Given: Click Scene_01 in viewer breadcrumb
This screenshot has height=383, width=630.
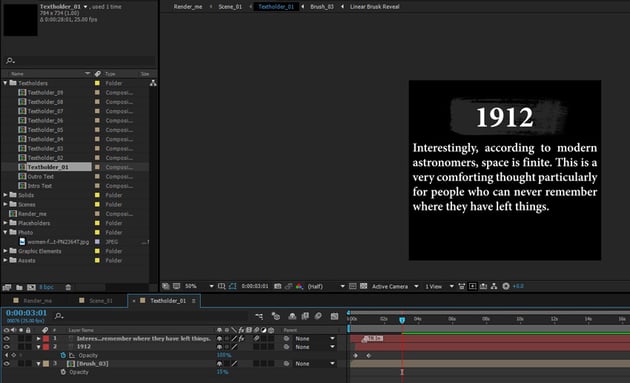Looking at the screenshot, I should click(x=230, y=6).
